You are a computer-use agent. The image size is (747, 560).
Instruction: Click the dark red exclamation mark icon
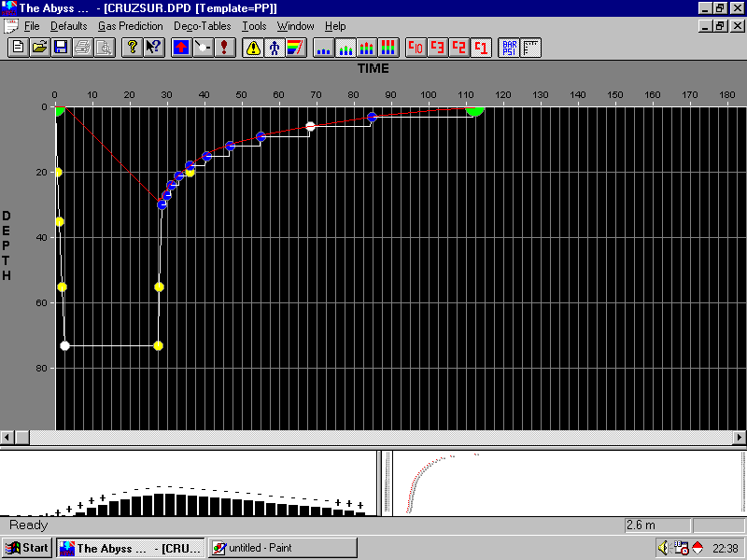(x=224, y=48)
